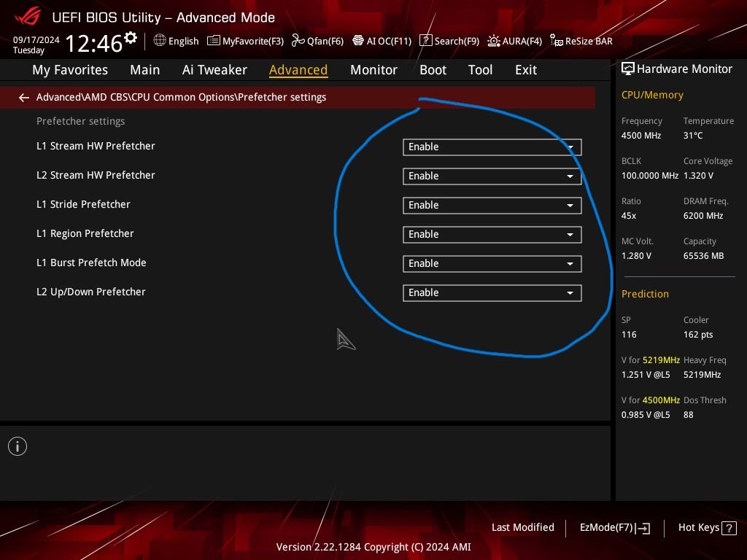The width and height of the screenshot is (747, 560).
Task: Click the Hot Keys question mark icon
Action: pos(729,528)
